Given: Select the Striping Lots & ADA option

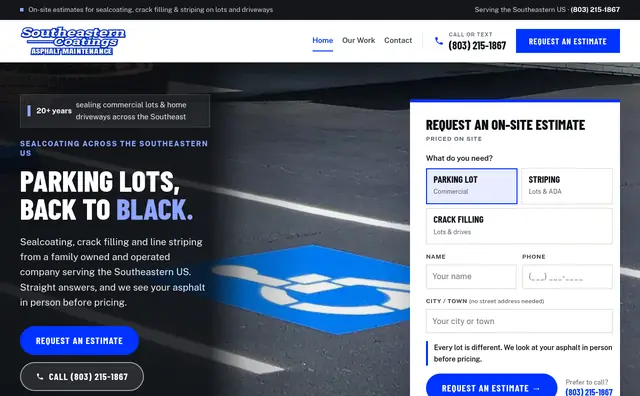Looking at the screenshot, I should [x=567, y=186].
